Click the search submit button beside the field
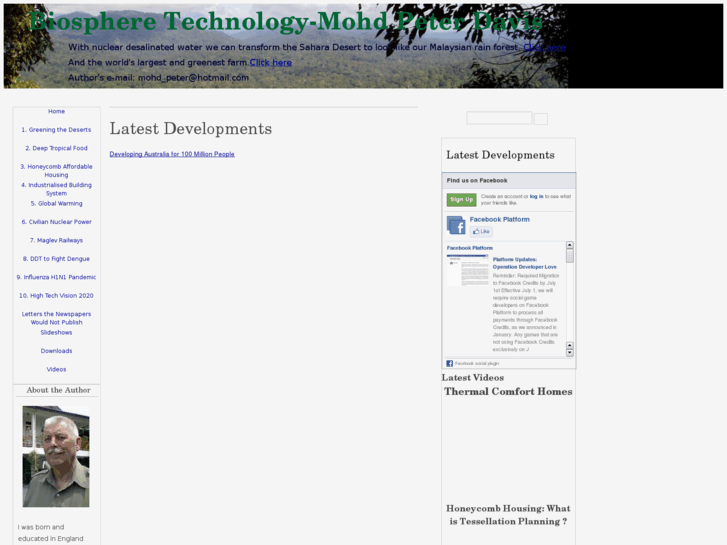The height and width of the screenshot is (545, 727). [541, 119]
